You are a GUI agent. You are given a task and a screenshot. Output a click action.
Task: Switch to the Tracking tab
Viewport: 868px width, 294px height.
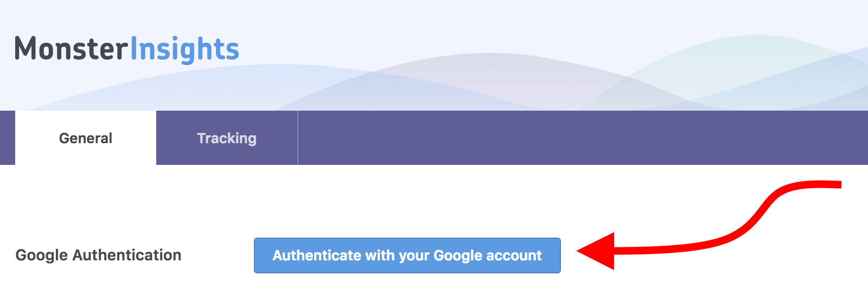[x=227, y=138]
